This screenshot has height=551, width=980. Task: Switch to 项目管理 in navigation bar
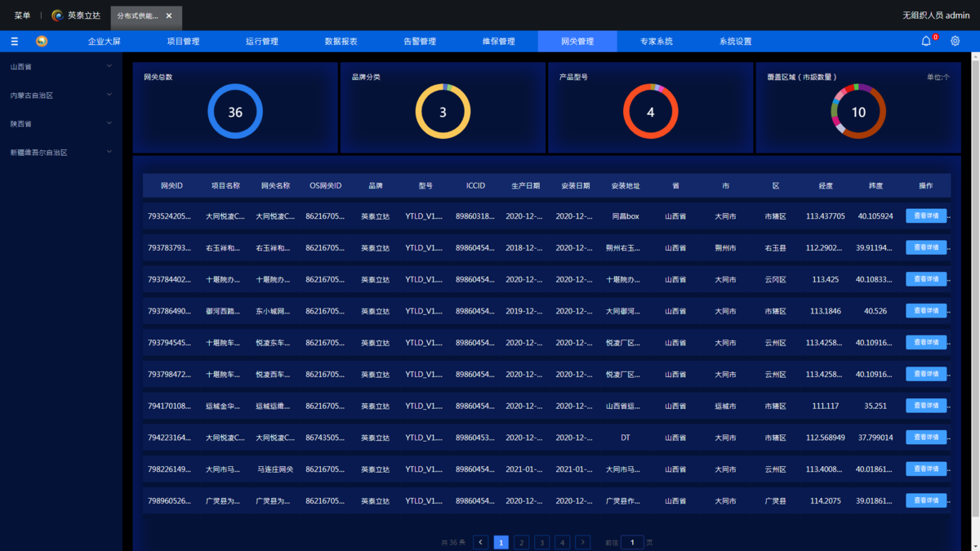[x=183, y=42]
